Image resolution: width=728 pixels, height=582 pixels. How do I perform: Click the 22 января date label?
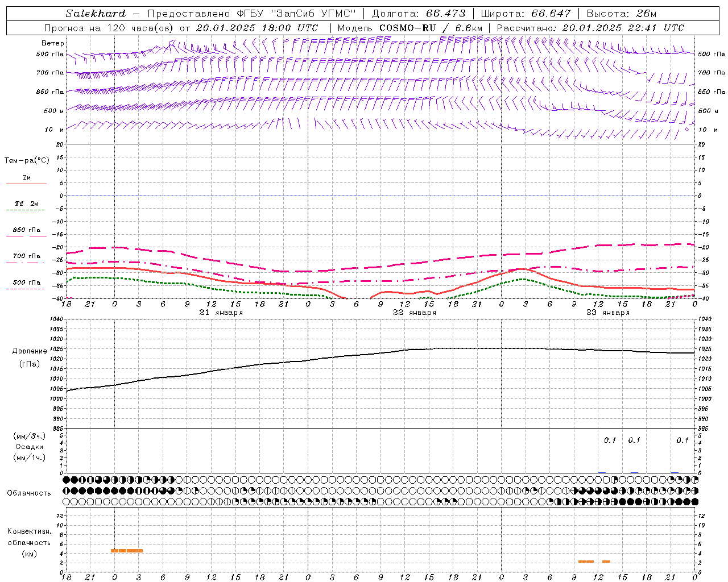pos(415,313)
